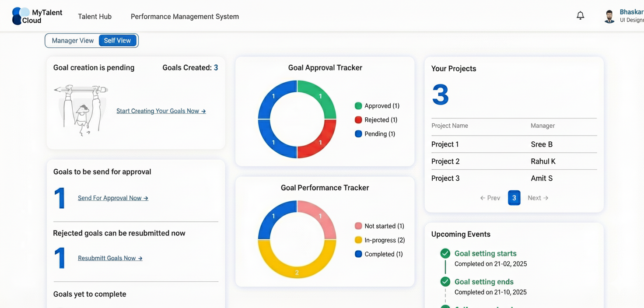Click the green Approved legend swatch
The image size is (644, 308).
point(358,106)
